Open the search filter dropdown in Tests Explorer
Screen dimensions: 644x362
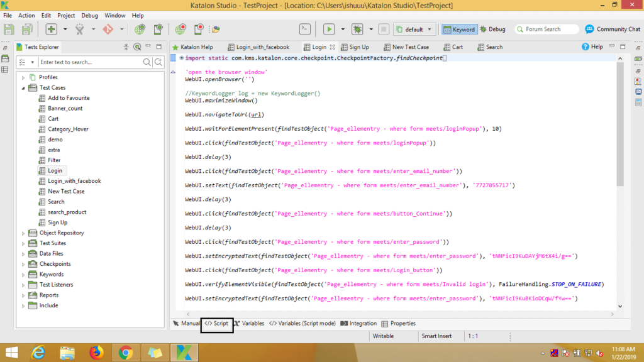tap(32, 62)
